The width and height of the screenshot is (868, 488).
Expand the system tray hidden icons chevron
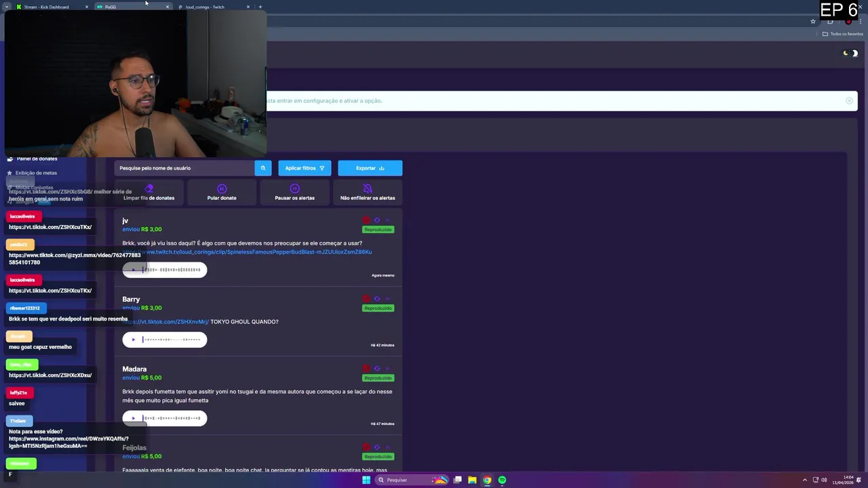coord(805,480)
